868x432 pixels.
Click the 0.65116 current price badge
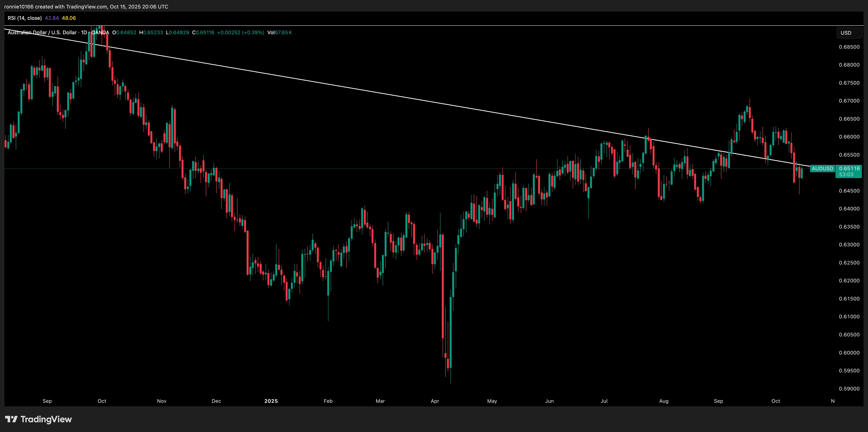click(849, 168)
